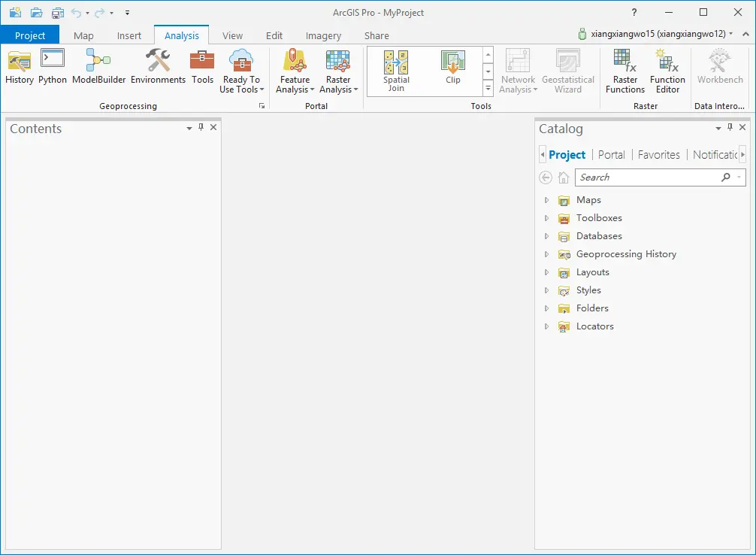Image resolution: width=756 pixels, height=555 pixels.
Task: Toggle auto-hide pin on Catalog pane
Action: (x=730, y=127)
